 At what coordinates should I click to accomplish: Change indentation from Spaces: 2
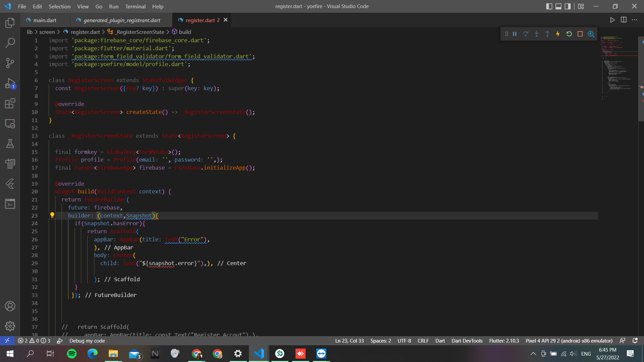tap(380, 341)
